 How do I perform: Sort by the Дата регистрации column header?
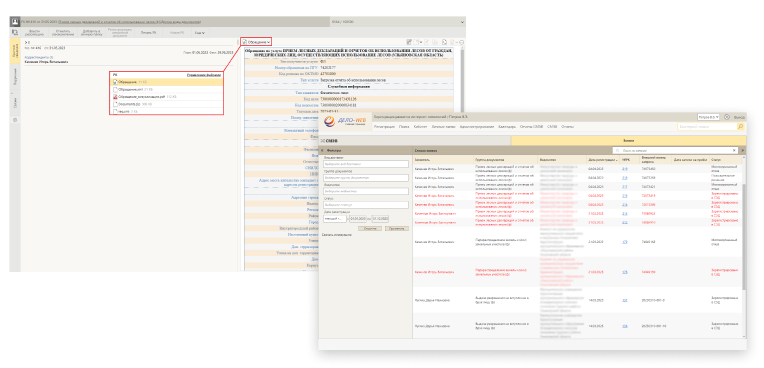click(602, 160)
